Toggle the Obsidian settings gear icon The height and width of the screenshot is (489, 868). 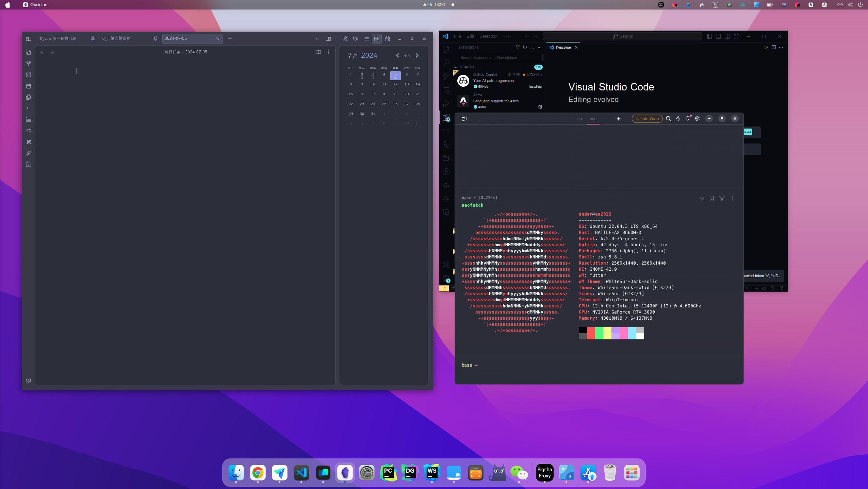(x=29, y=380)
